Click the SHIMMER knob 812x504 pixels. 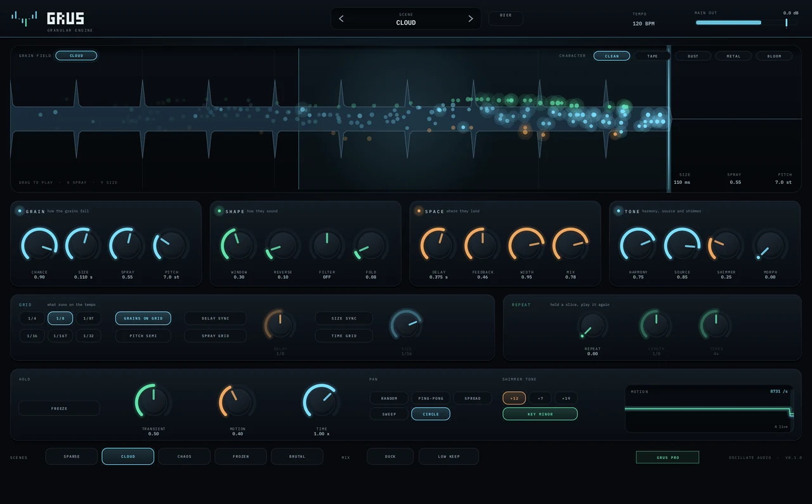click(726, 245)
